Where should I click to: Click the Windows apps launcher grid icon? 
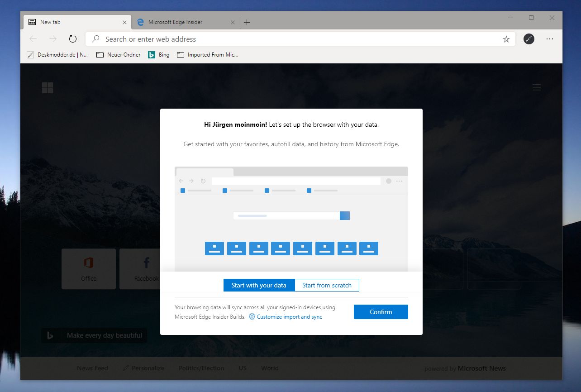[48, 88]
